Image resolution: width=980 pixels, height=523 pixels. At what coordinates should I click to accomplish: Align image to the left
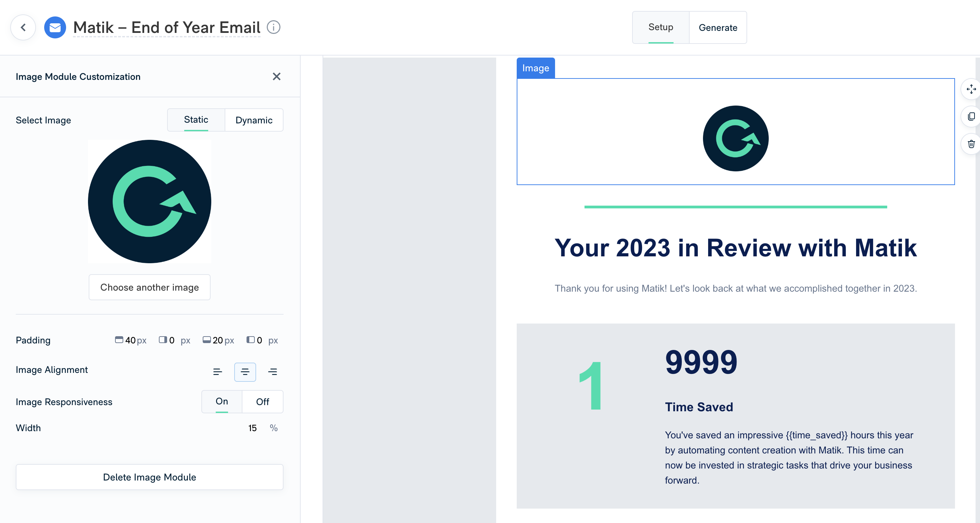[218, 372]
